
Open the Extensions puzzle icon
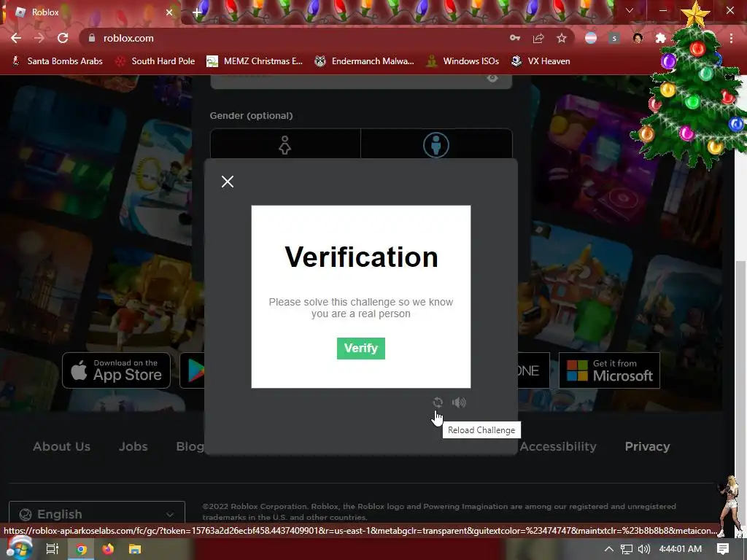[x=661, y=38]
